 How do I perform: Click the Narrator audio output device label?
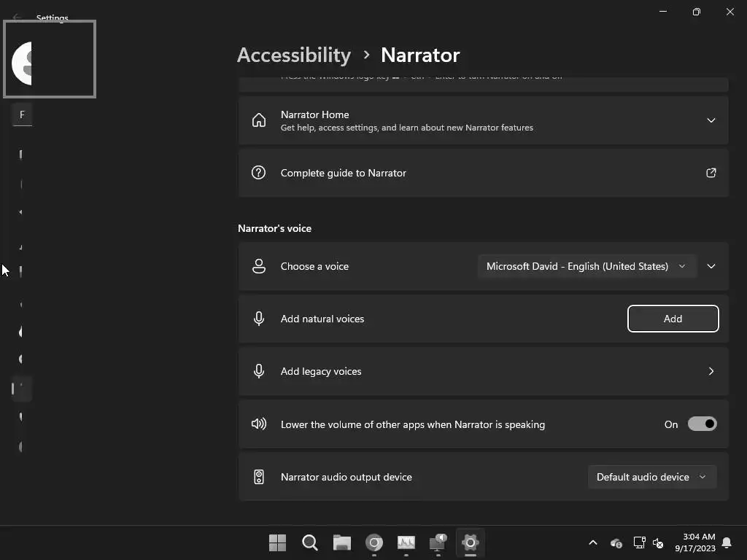(347, 477)
